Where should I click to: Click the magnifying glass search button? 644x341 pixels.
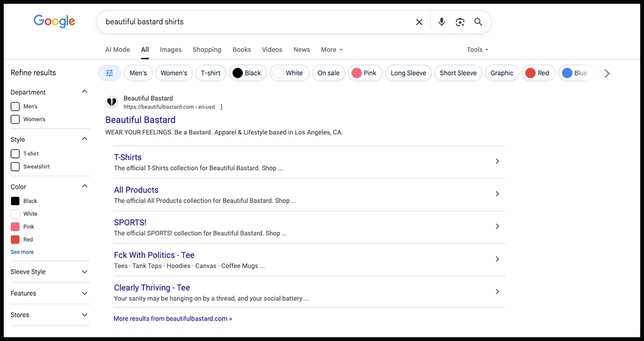(478, 22)
